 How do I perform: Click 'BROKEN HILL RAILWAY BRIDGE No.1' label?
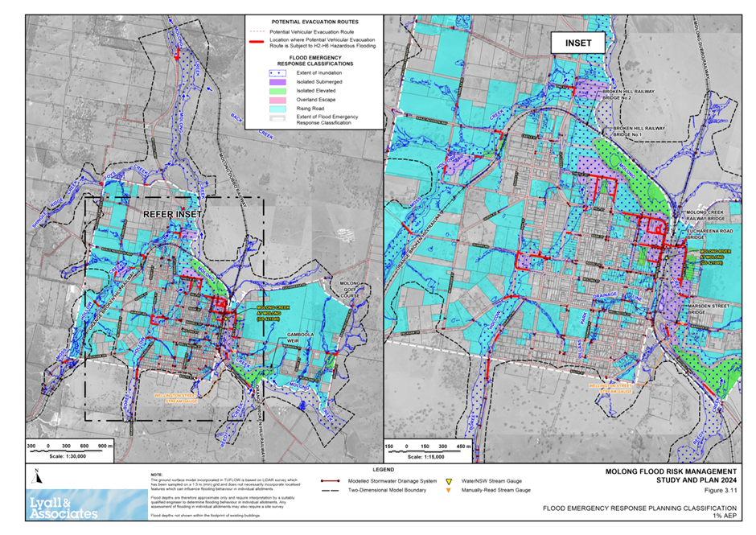coord(639,131)
